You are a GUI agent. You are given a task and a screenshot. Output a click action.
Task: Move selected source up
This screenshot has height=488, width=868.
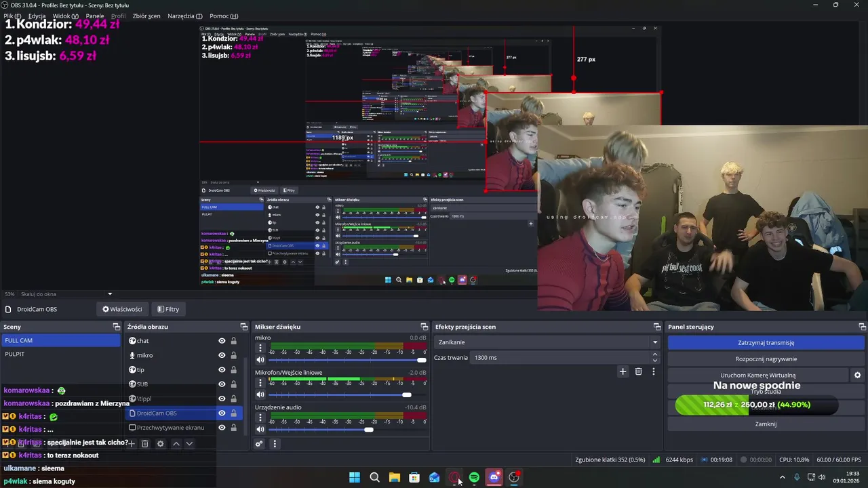coord(176,444)
